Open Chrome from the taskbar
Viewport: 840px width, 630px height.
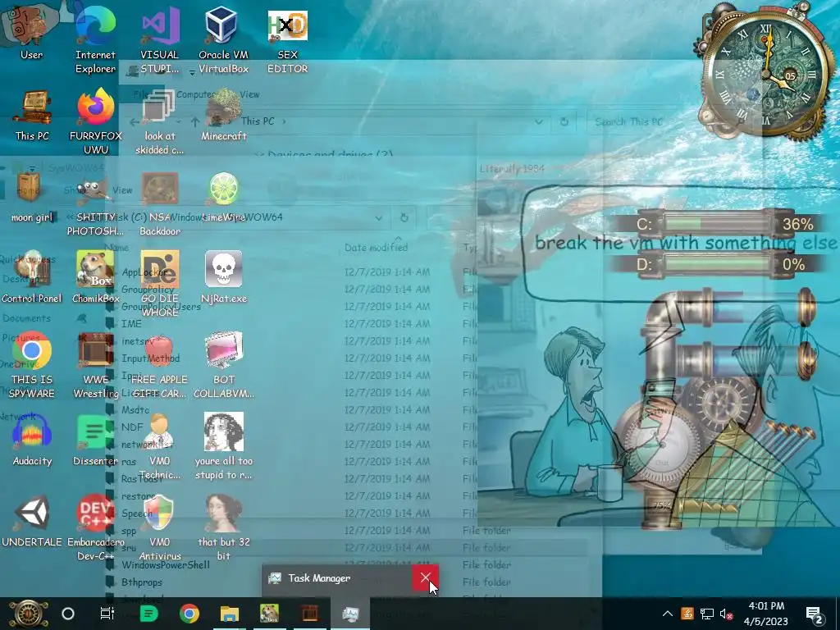pyautogui.click(x=189, y=614)
